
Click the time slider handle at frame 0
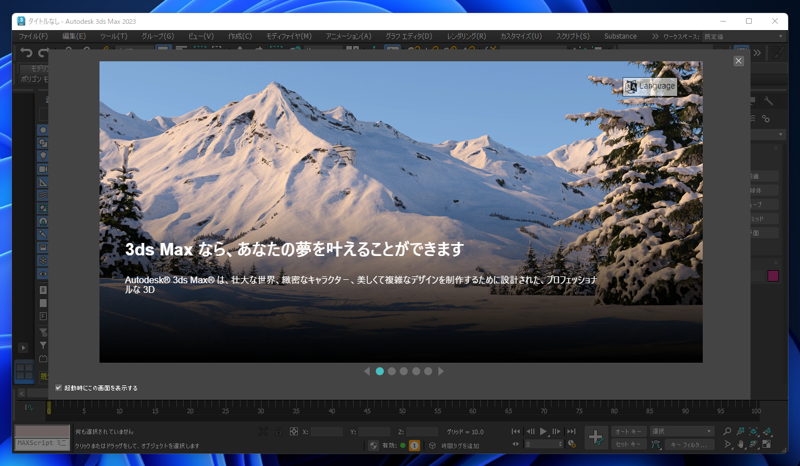tap(48, 407)
